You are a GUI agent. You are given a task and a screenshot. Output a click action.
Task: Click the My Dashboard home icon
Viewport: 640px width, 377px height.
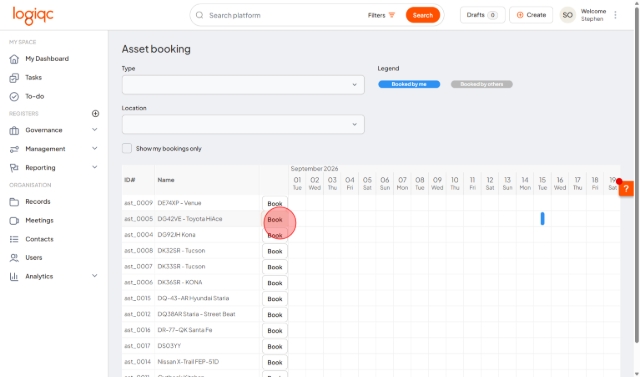click(14, 59)
